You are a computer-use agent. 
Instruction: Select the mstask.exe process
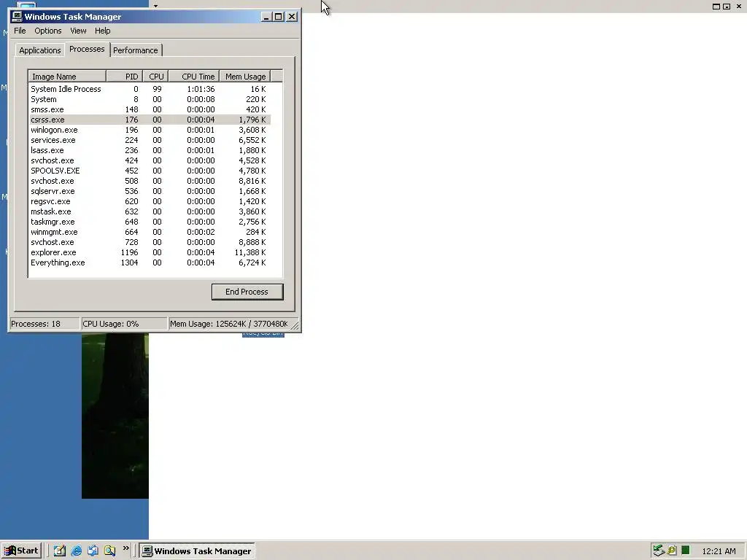click(150, 211)
